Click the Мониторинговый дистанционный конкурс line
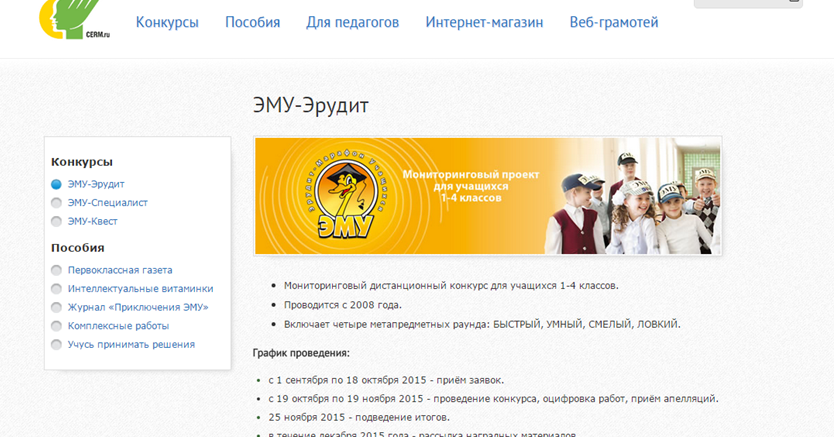This screenshot has height=437, width=834. click(451, 286)
